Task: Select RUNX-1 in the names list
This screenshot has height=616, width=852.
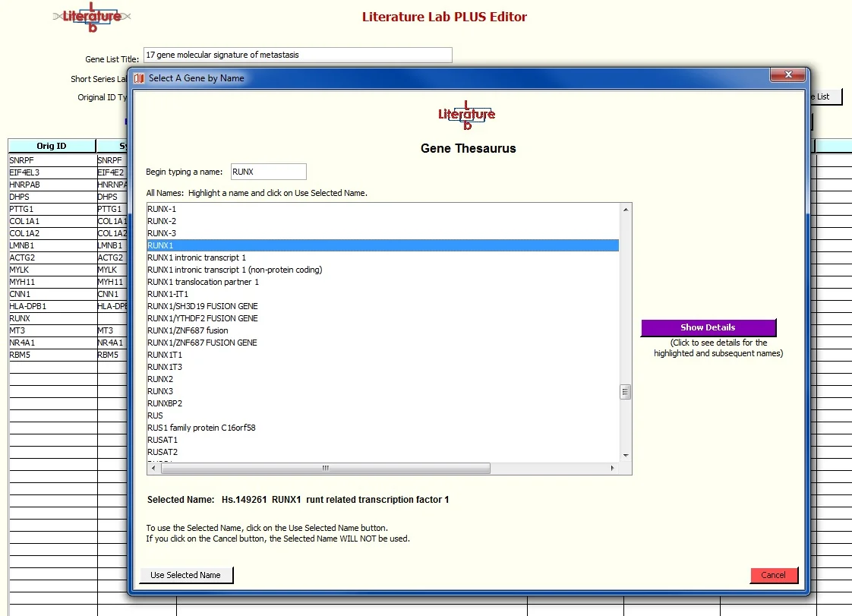Action: pos(383,209)
